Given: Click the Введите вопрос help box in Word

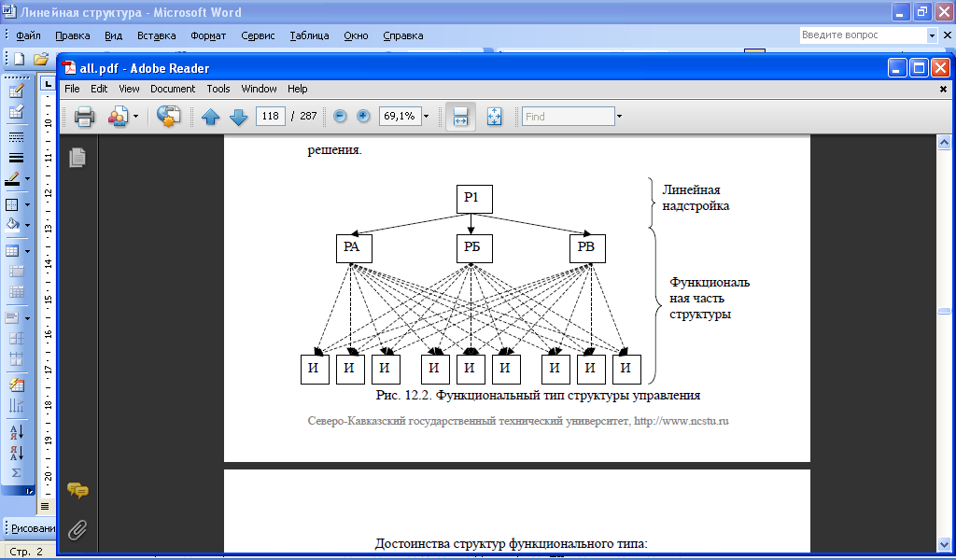Looking at the screenshot, I should tap(864, 35).
